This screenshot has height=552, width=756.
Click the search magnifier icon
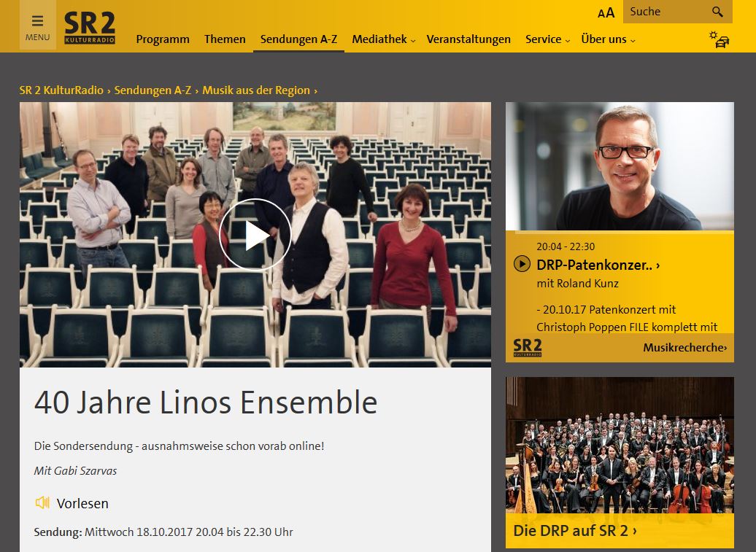click(717, 12)
